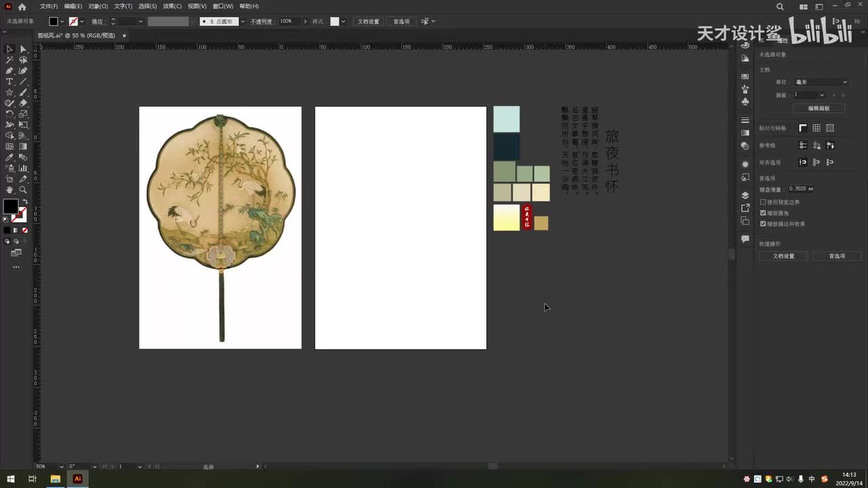Open the Asset Export panel icon
868x488 pixels.
pyautogui.click(x=745, y=208)
